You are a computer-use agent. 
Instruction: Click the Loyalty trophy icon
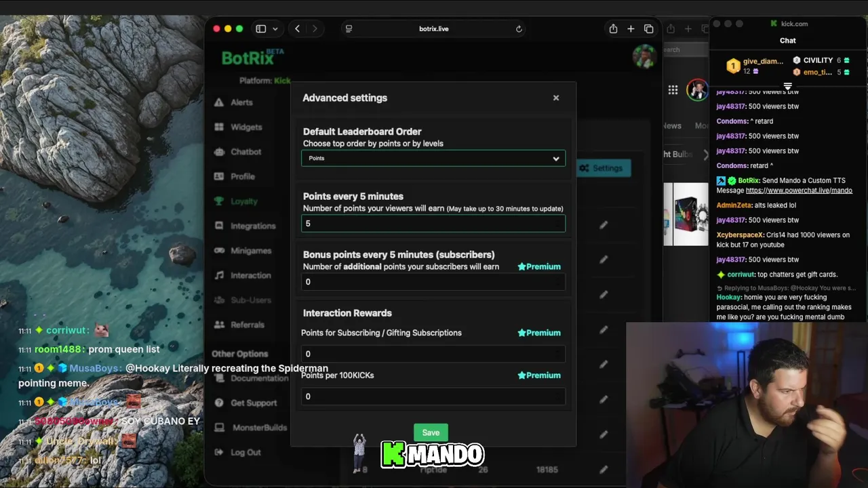pyautogui.click(x=219, y=201)
